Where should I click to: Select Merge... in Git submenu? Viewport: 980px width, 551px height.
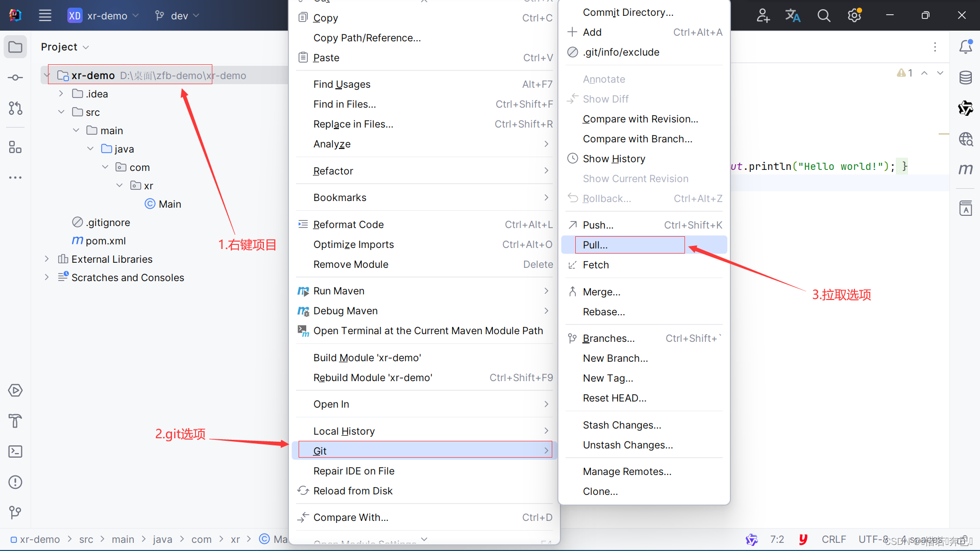[644, 292]
